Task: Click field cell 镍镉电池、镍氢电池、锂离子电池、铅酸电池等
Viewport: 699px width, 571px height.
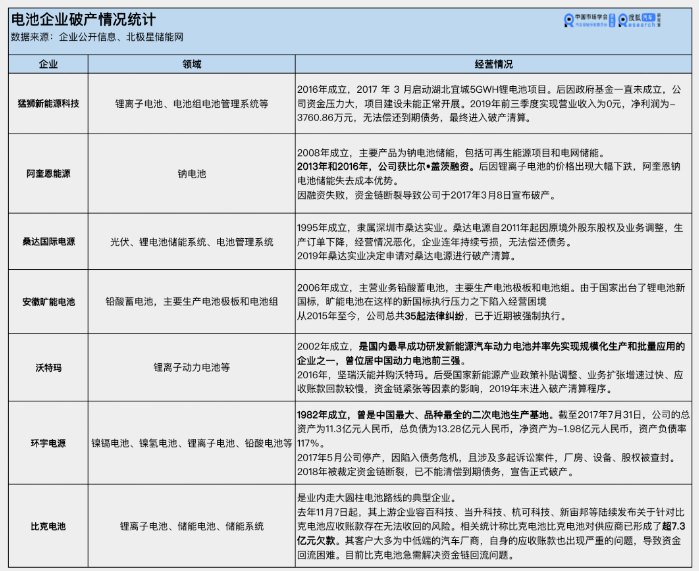Action: [x=192, y=443]
